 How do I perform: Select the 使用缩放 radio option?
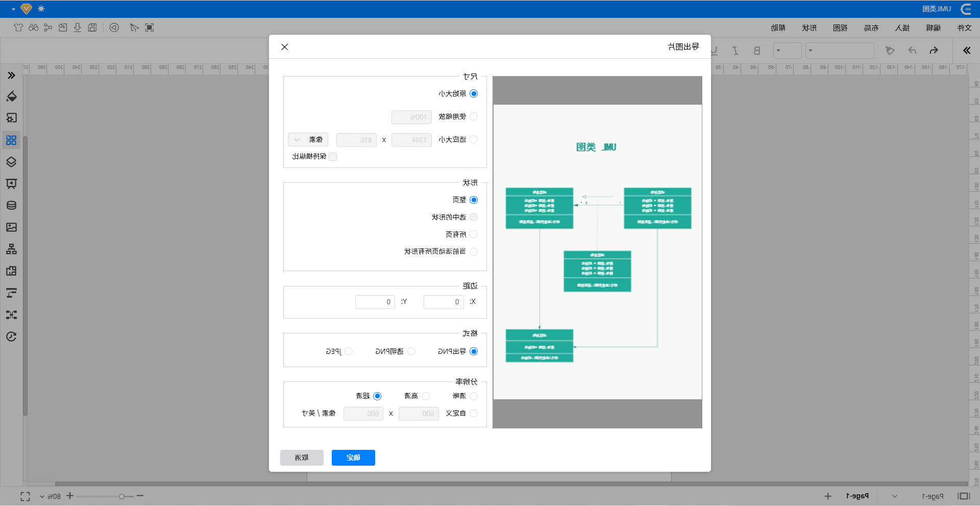[x=474, y=116]
